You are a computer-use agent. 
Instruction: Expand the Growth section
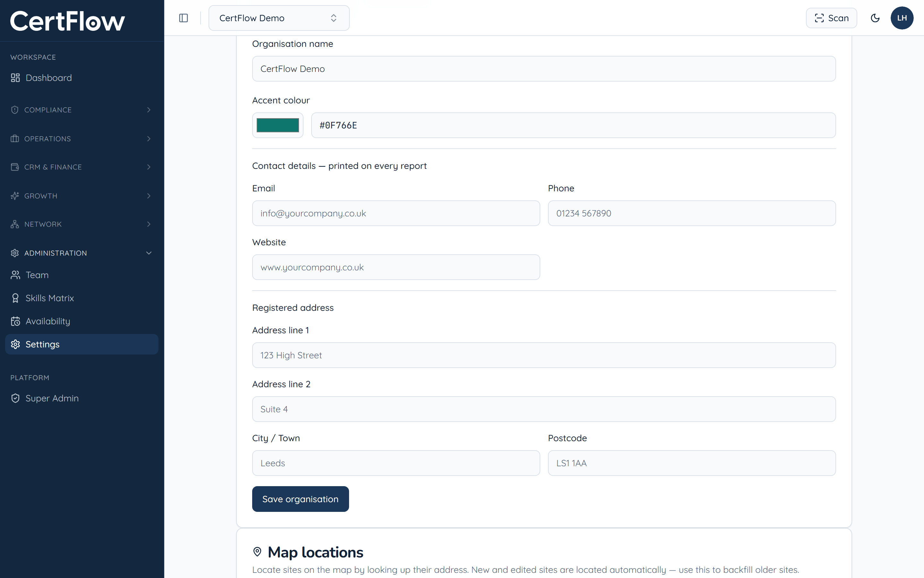(x=82, y=196)
